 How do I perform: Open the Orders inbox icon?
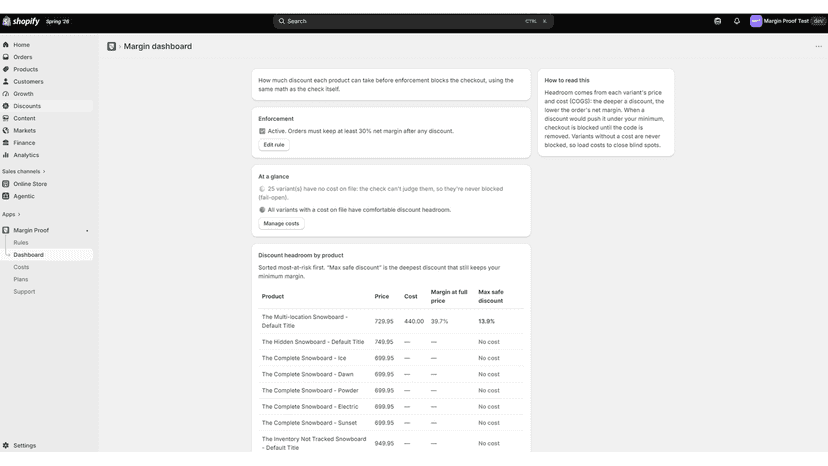click(6, 57)
